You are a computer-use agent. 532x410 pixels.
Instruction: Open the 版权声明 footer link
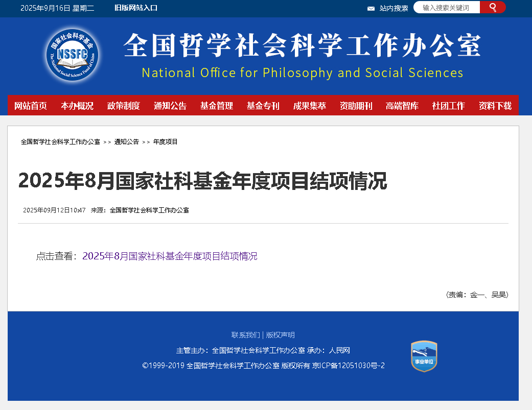pos(281,335)
